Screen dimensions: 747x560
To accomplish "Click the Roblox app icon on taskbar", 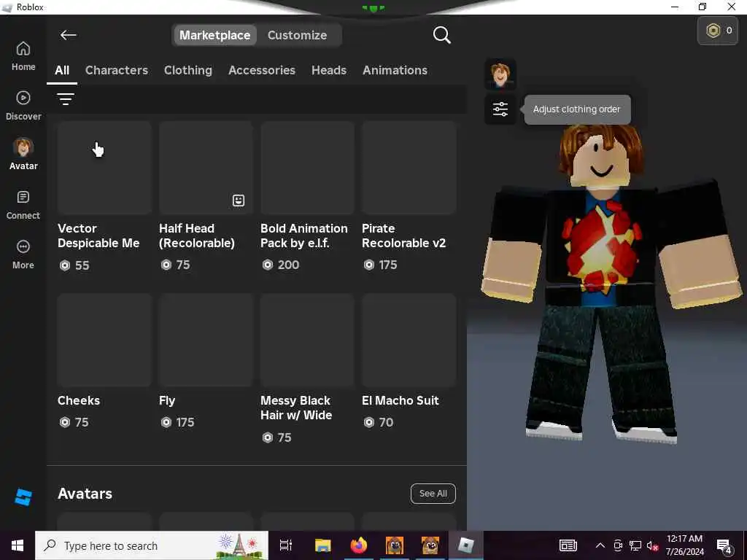I will pyautogui.click(x=465, y=545).
